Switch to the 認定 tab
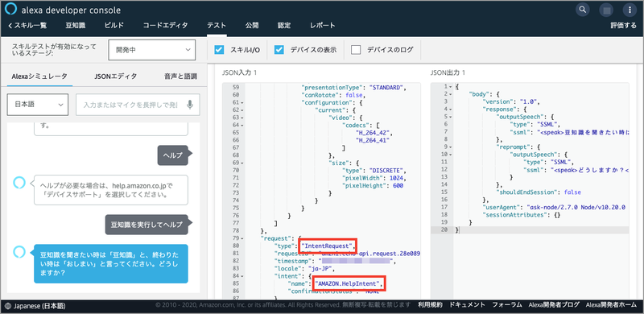Image resolution: width=644 pixels, height=314 pixels. point(284,26)
